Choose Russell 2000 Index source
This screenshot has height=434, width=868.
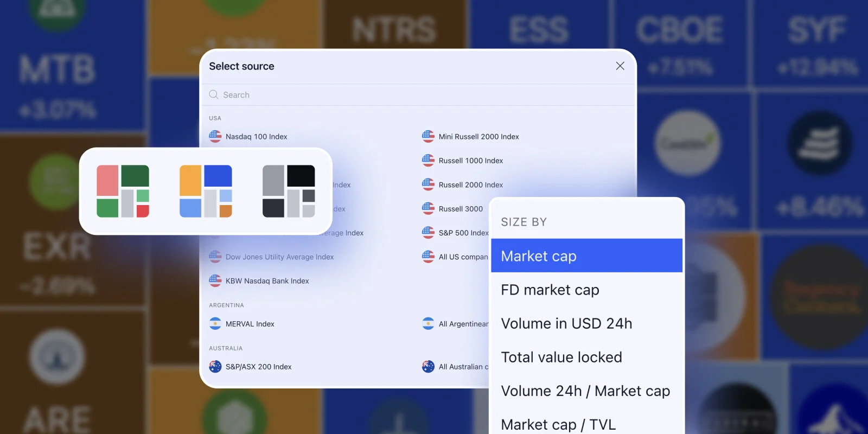pos(470,185)
